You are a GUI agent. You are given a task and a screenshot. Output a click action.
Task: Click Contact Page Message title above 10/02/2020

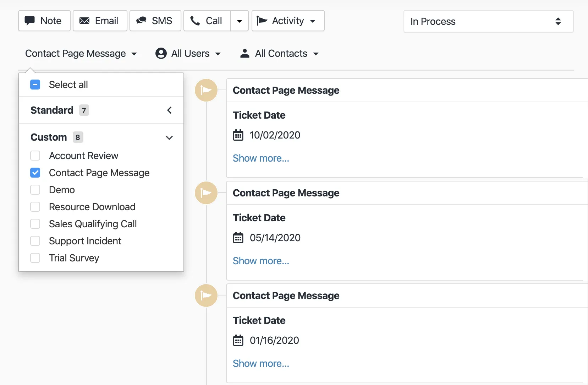286,90
